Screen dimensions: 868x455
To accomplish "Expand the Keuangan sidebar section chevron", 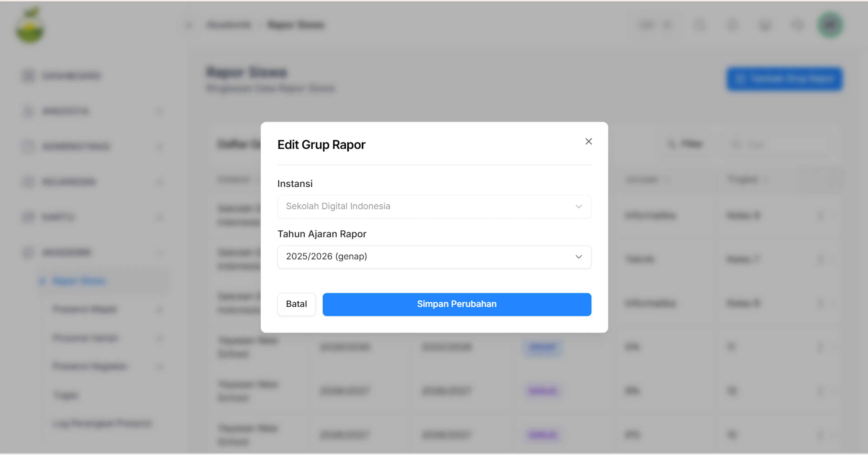I will [x=159, y=182].
